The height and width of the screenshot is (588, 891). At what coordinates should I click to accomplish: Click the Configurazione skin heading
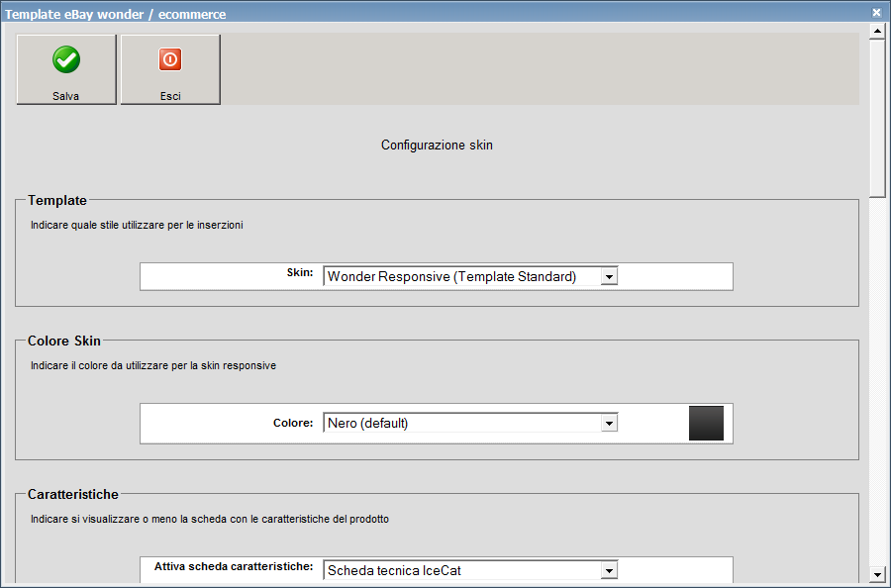coord(437,145)
